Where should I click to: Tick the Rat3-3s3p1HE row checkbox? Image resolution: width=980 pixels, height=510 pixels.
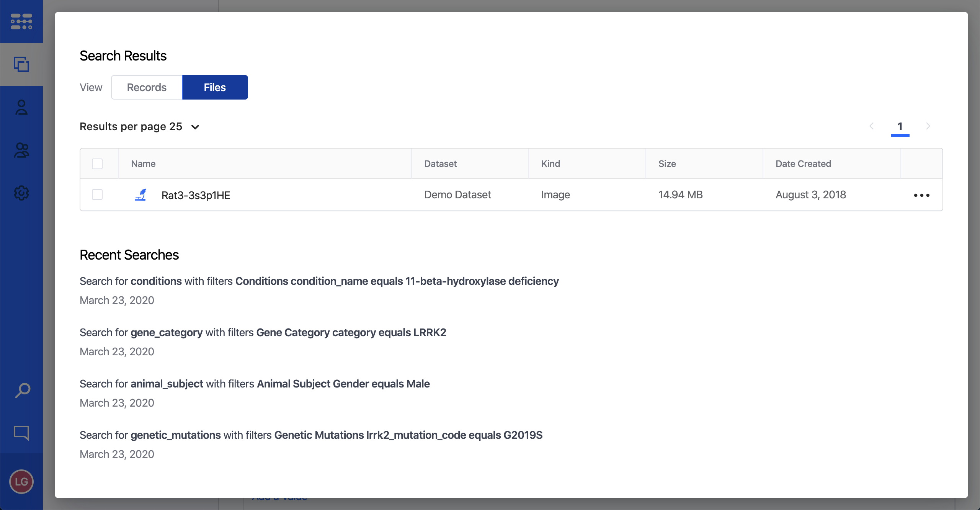[97, 195]
